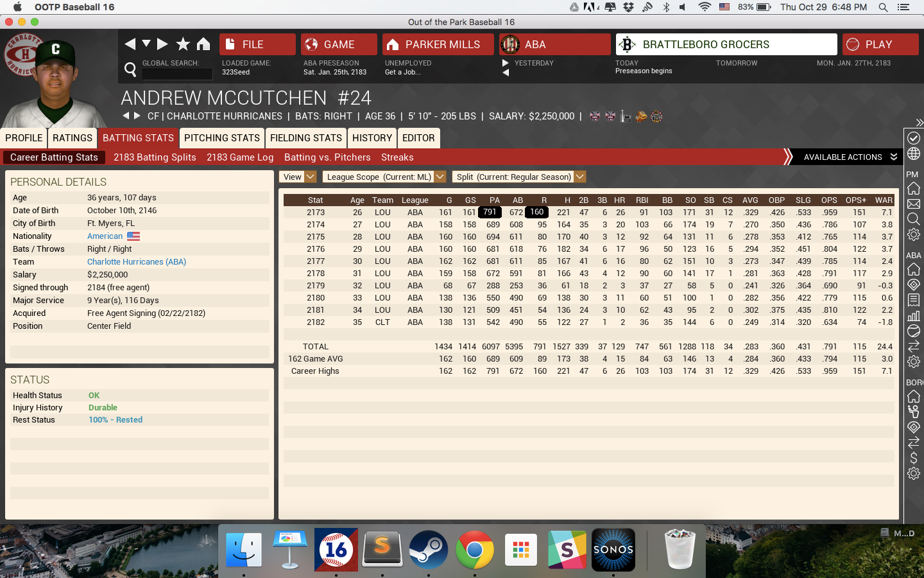Open the Split Regular Season dropdown

(518, 177)
